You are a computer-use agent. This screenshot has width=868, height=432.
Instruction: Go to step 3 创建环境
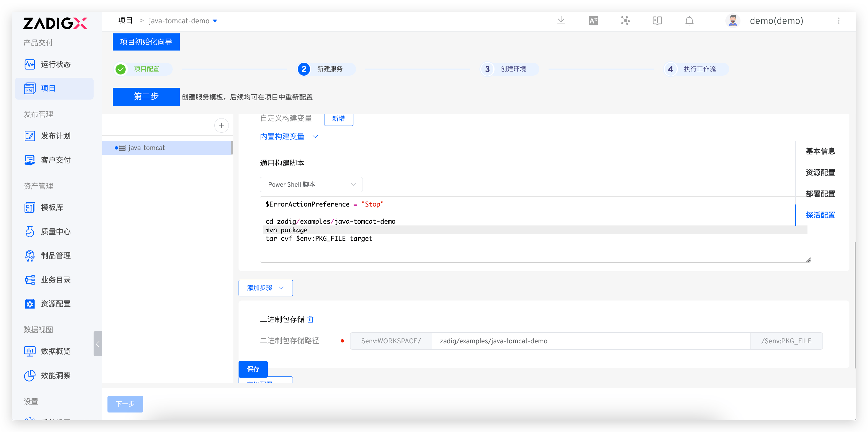point(510,69)
